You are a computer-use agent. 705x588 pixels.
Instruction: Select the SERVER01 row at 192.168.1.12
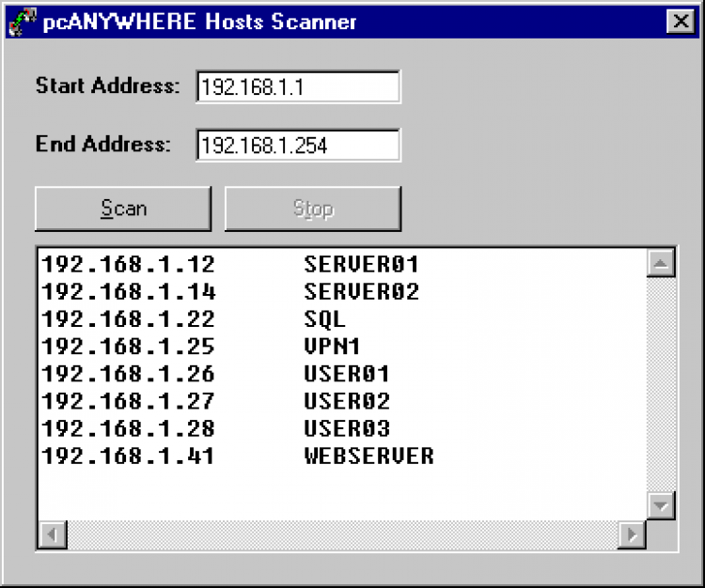click(x=342, y=264)
